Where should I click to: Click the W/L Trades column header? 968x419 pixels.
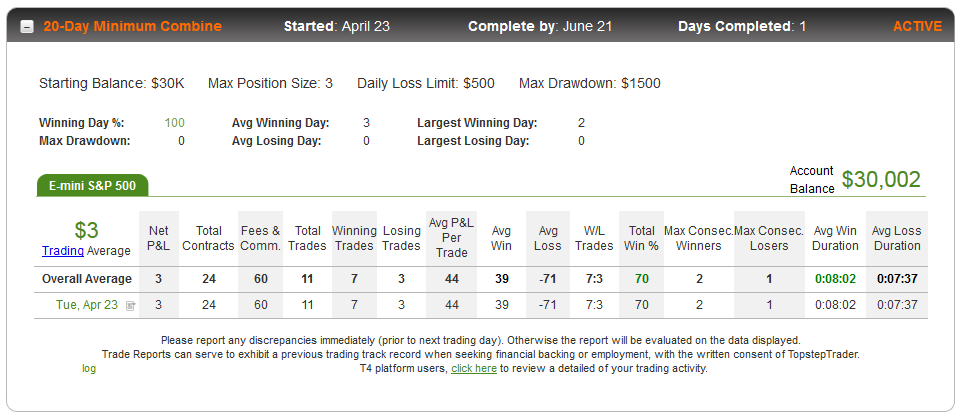click(x=594, y=238)
